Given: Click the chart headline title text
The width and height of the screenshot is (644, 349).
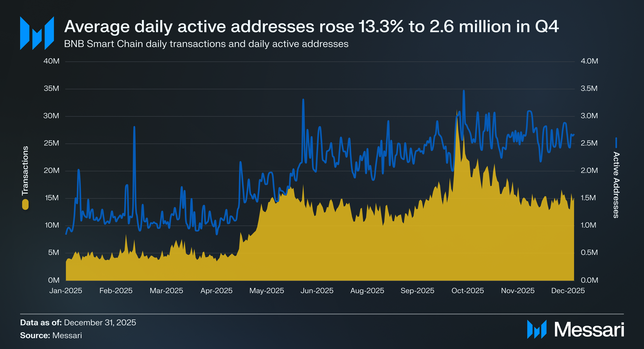Looking at the screenshot, I should 311,26.
